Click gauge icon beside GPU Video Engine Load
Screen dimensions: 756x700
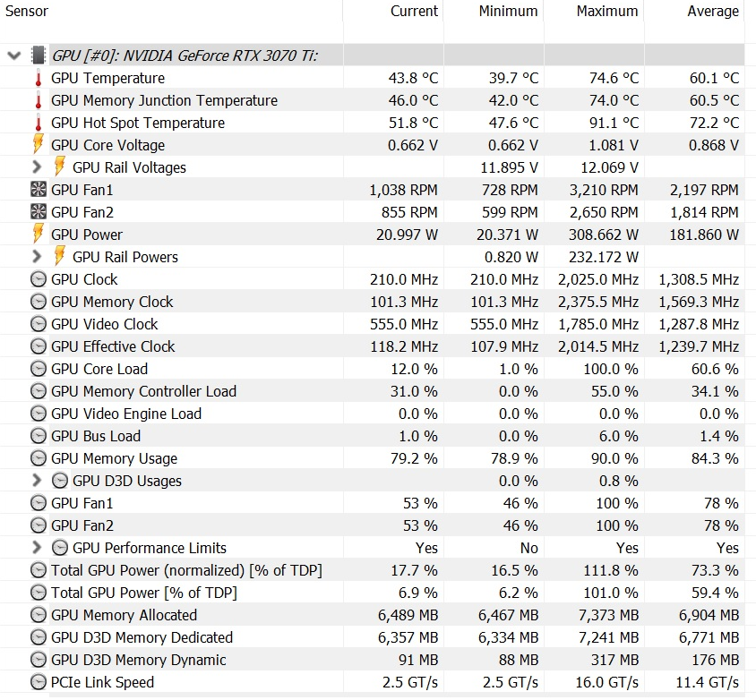39,414
